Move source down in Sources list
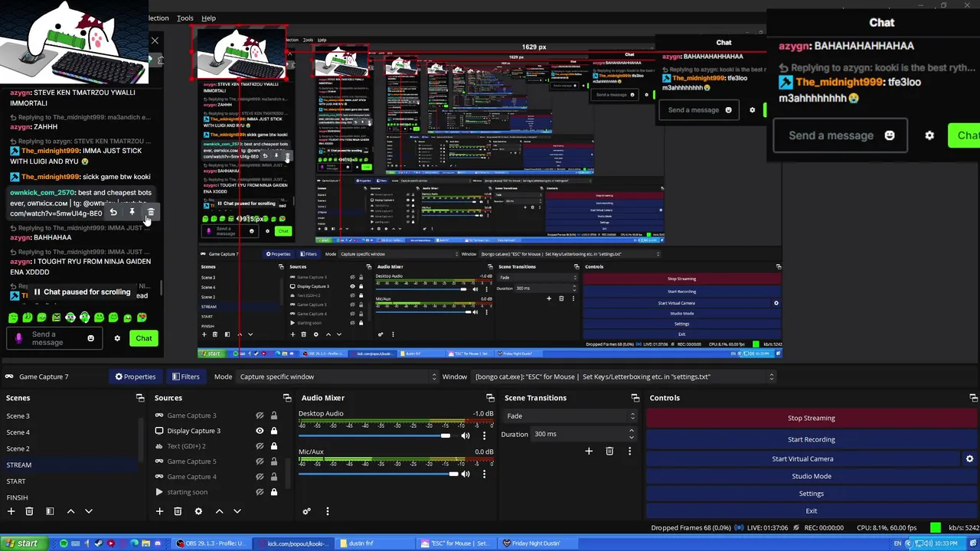 point(237,511)
